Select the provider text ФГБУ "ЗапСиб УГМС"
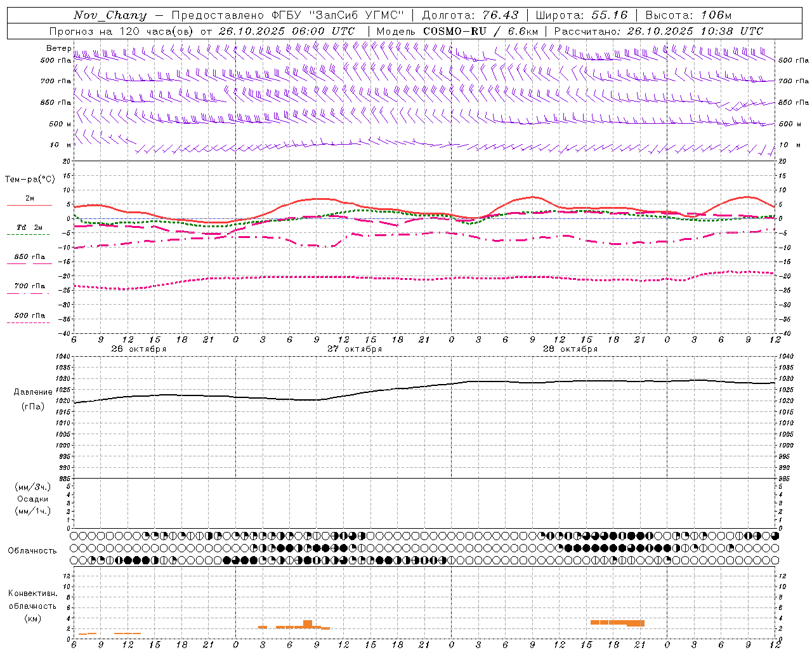The width and height of the screenshot is (812, 650). point(338,15)
